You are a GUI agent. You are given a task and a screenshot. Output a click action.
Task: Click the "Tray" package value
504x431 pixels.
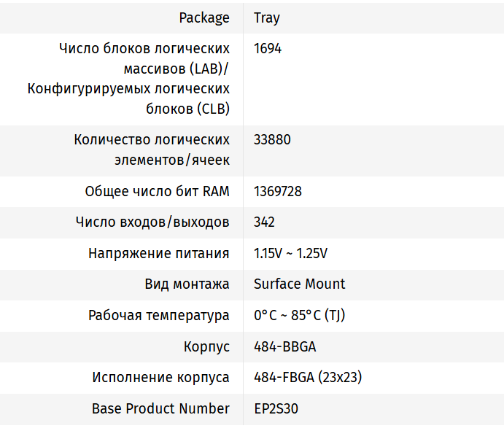267,18
